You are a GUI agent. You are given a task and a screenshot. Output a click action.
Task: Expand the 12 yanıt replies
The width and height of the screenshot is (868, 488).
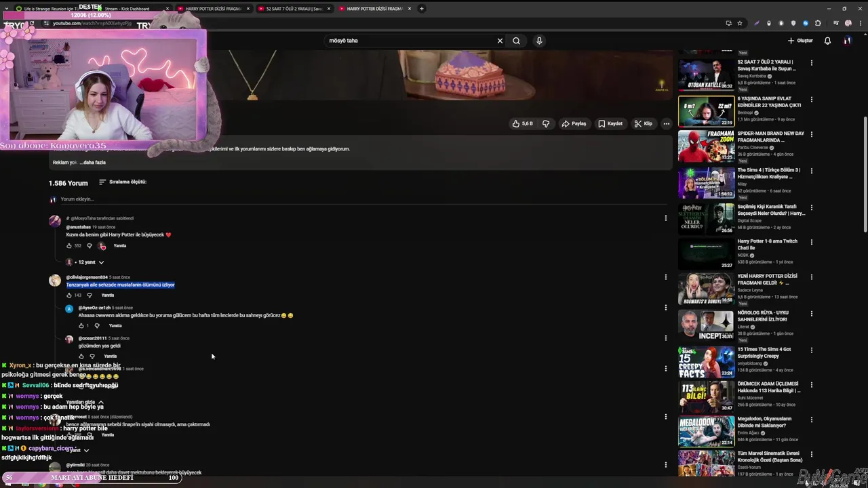click(x=89, y=262)
